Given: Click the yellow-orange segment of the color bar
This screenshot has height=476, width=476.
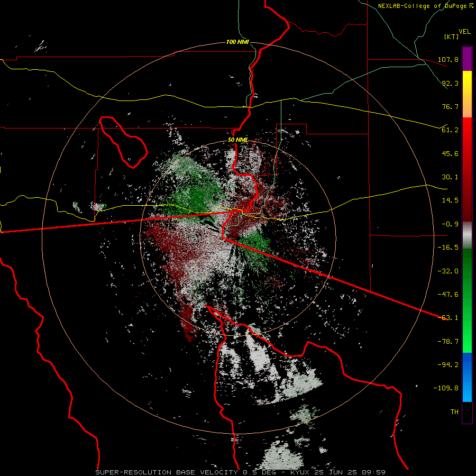Looking at the screenshot, I should 467,94.
